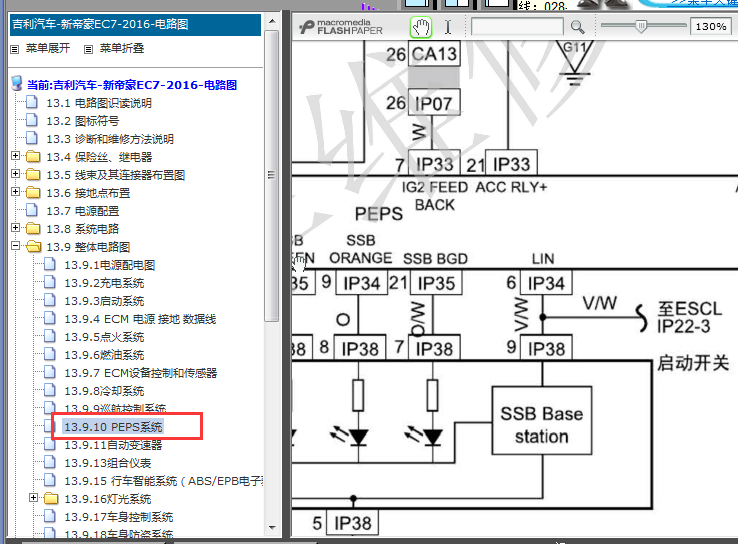Click the SSB ORANGE label
The image size is (738, 544).
[361, 249]
